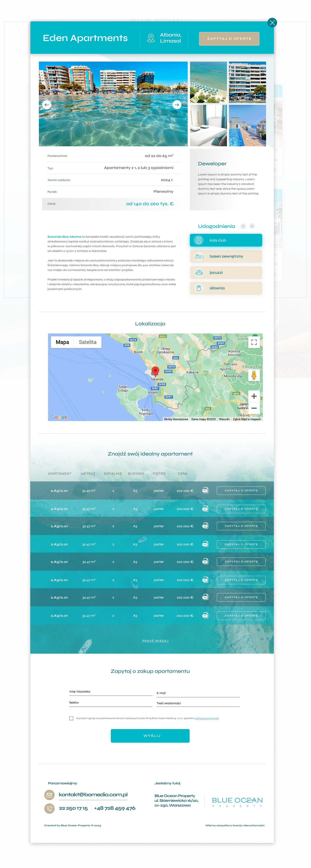Focus the 'Imię i Nazwisko' field
Image resolution: width=311 pixels, height=868 pixels.
(111, 692)
